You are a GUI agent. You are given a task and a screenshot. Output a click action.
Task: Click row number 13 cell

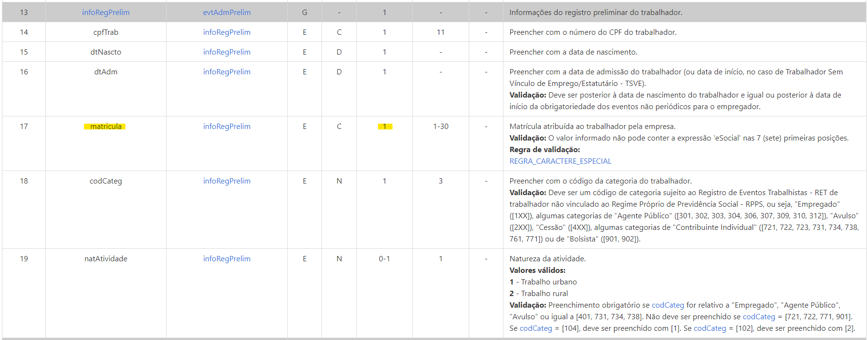(x=24, y=13)
